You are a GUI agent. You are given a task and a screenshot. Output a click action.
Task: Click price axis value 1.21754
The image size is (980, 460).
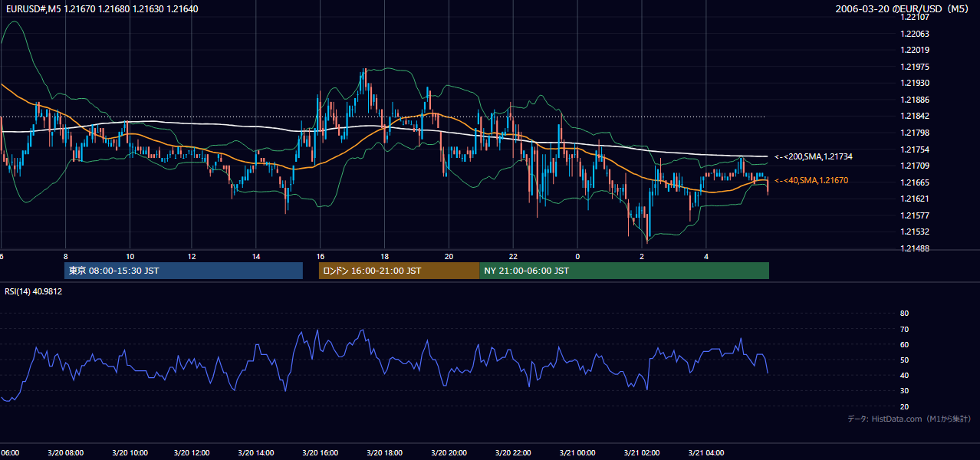point(913,149)
